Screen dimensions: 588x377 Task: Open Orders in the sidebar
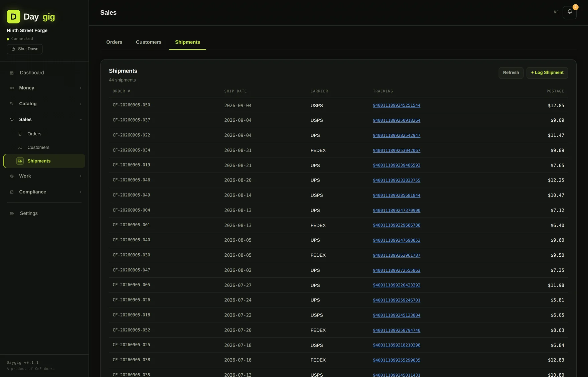(x=44, y=134)
